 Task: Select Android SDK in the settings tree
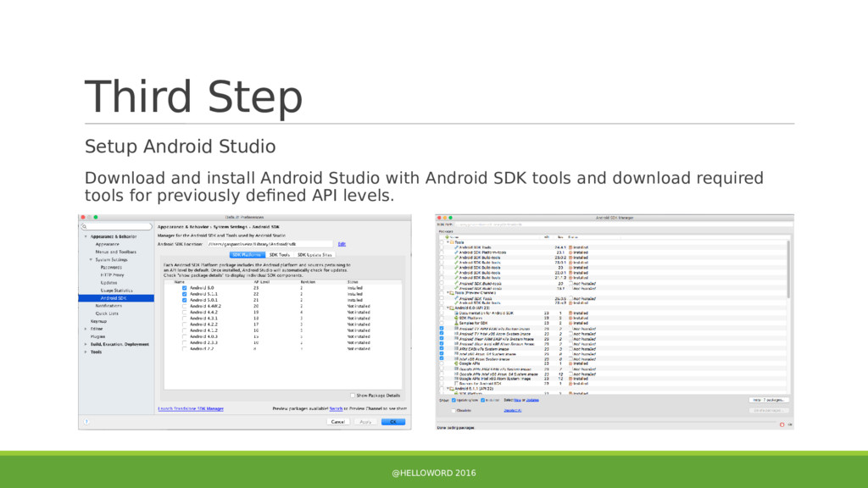click(x=116, y=298)
